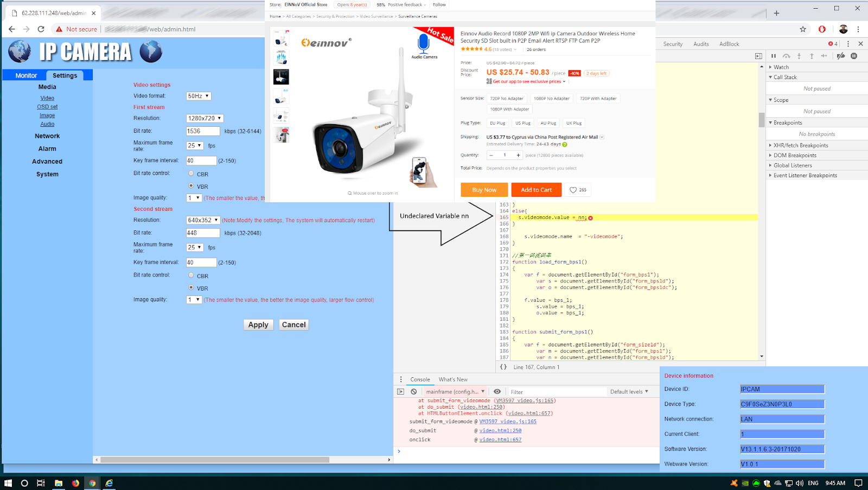Toggle pause on exceptions icon
This screenshot has width=868, height=490.
[854, 56]
